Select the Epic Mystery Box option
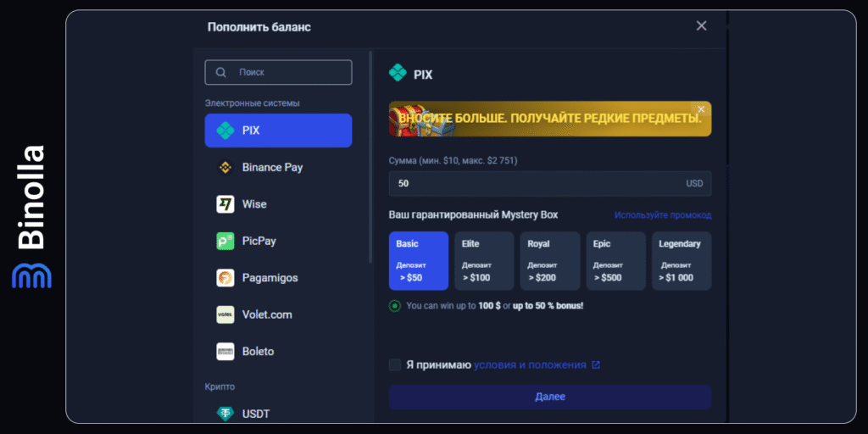 [x=615, y=260]
